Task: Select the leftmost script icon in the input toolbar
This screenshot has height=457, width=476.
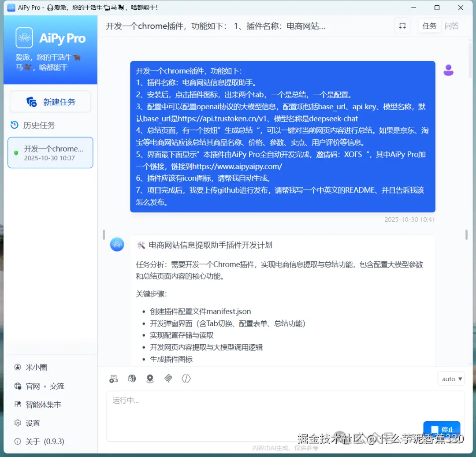Action: (114, 379)
